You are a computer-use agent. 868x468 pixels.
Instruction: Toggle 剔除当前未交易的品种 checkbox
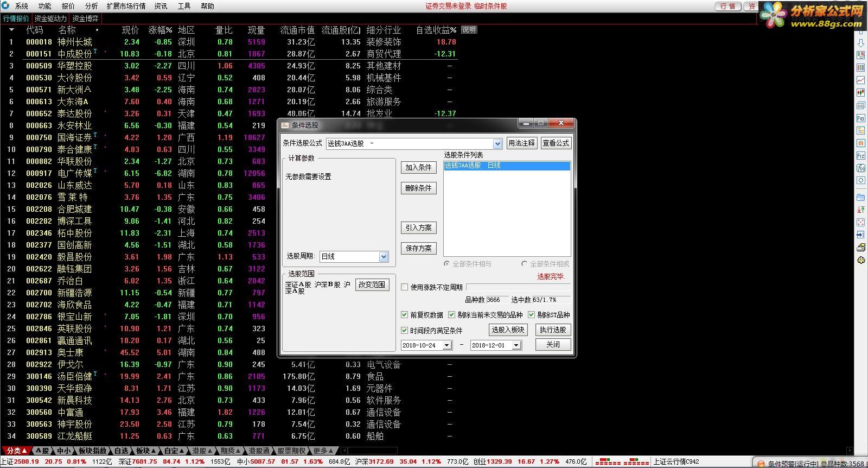click(x=451, y=315)
